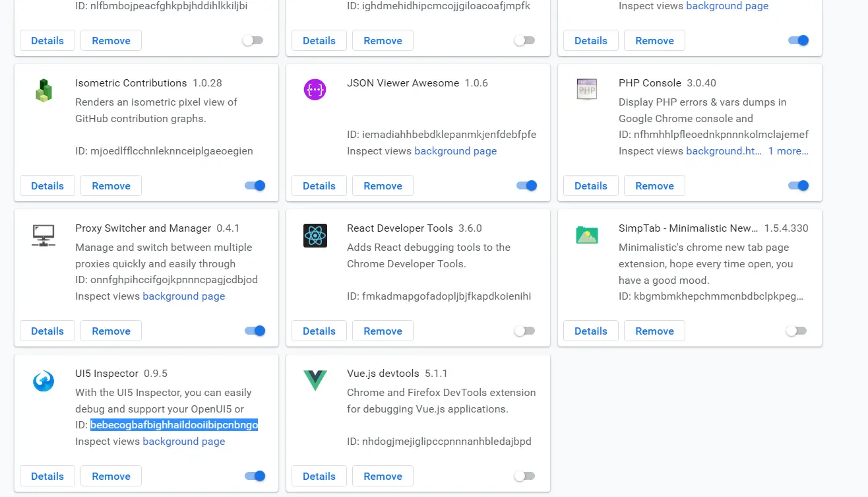Click PHP Console version number 3.0.40

[702, 83]
